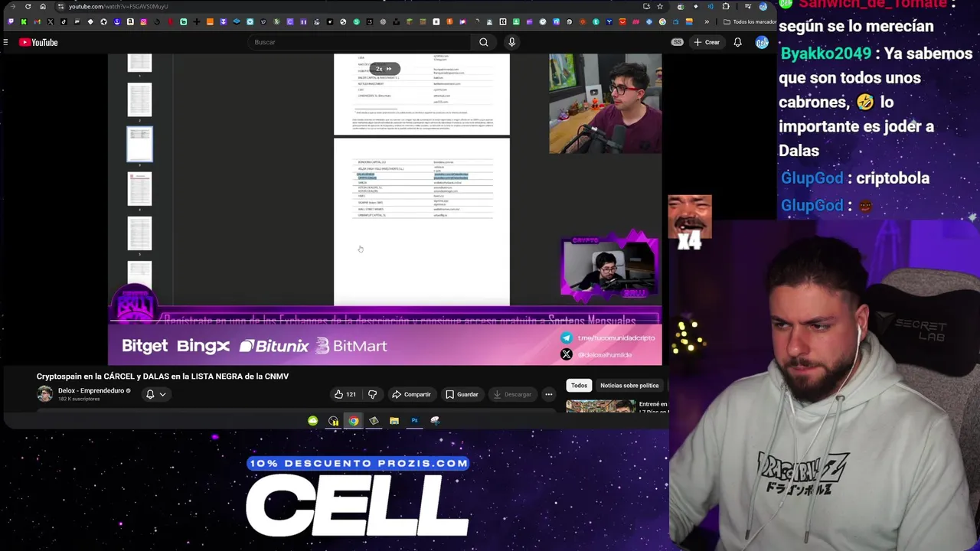
Task: Click the Bitunix logo in the banner
Action: pyautogui.click(x=273, y=346)
